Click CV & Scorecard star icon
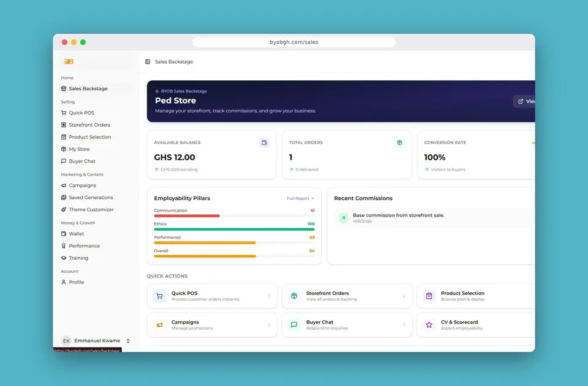Viewport: 588px width, 386px height. [429, 325]
